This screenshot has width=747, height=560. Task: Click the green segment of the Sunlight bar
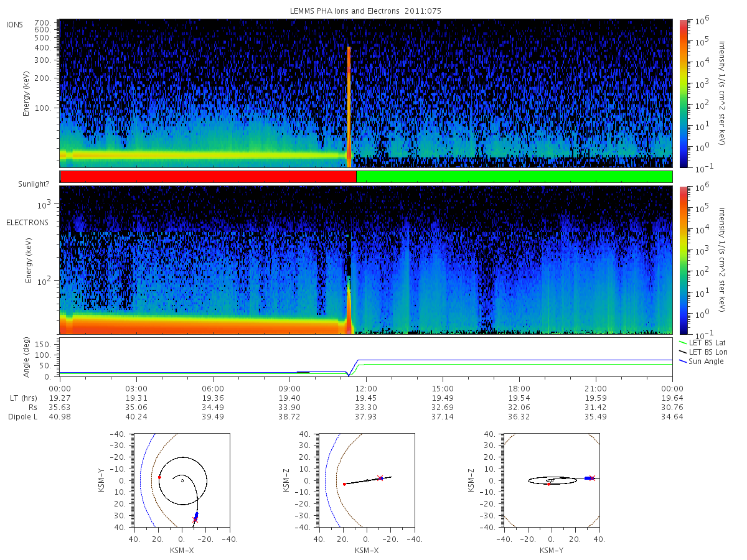coord(514,177)
